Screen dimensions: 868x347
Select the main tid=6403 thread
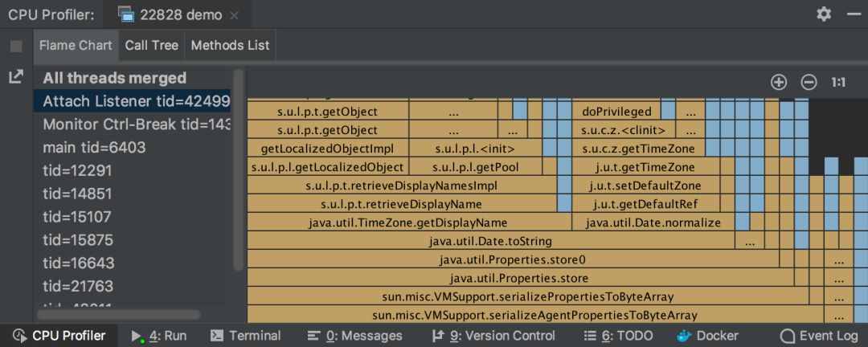[94, 148]
